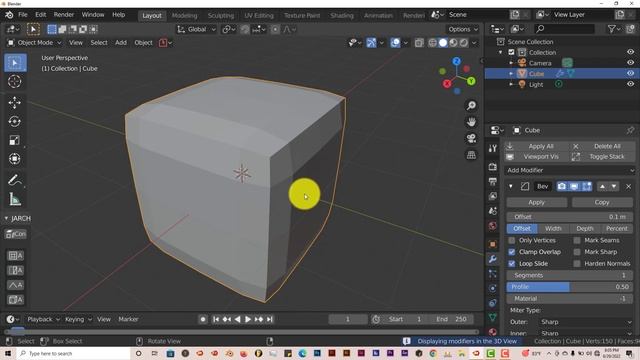Switch to Solid viewport shading

coord(443,42)
